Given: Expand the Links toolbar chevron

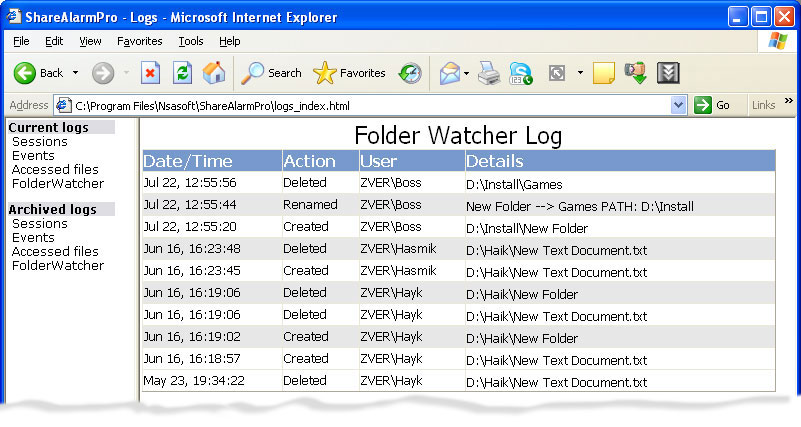Looking at the screenshot, I should click(789, 101).
